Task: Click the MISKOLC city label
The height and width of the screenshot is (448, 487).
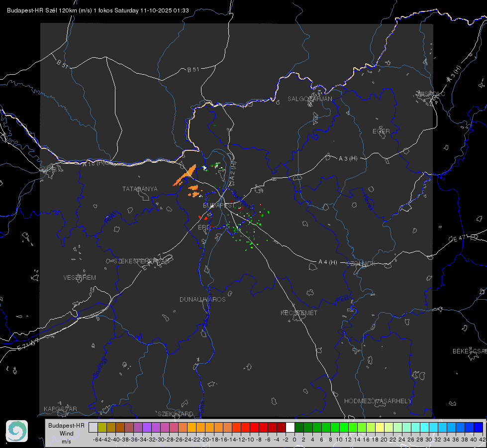Action: coord(431,94)
